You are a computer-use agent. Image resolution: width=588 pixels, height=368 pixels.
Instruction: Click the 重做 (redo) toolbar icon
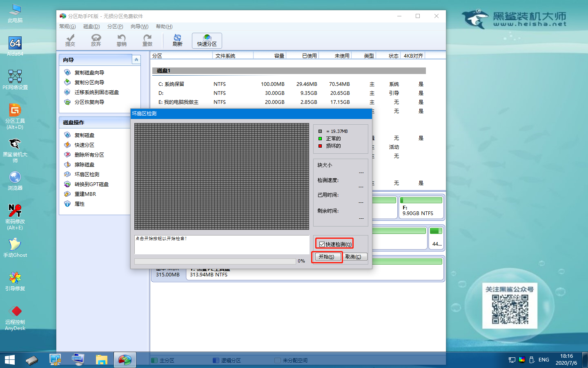(x=147, y=40)
